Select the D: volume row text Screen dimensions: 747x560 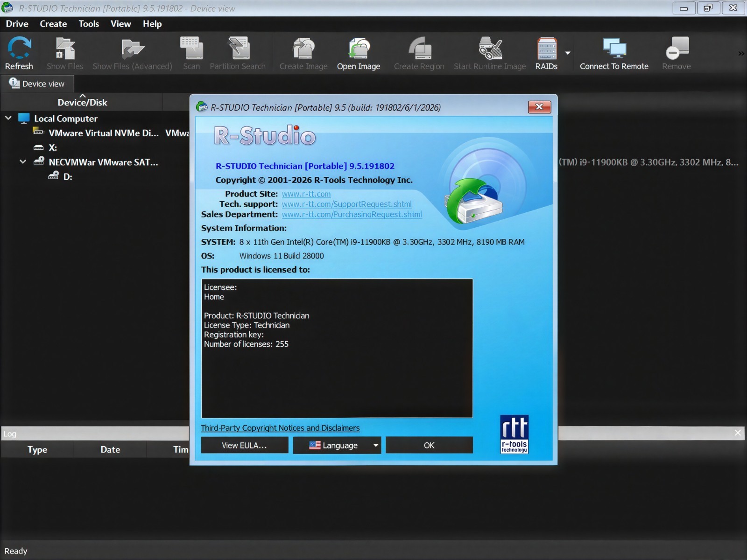click(68, 176)
